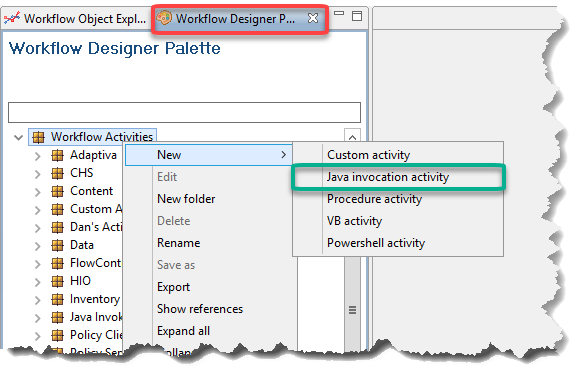Switch to Workflow Object Explorer tab
Viewport: 572px width, 367px height.
(75, 18)
